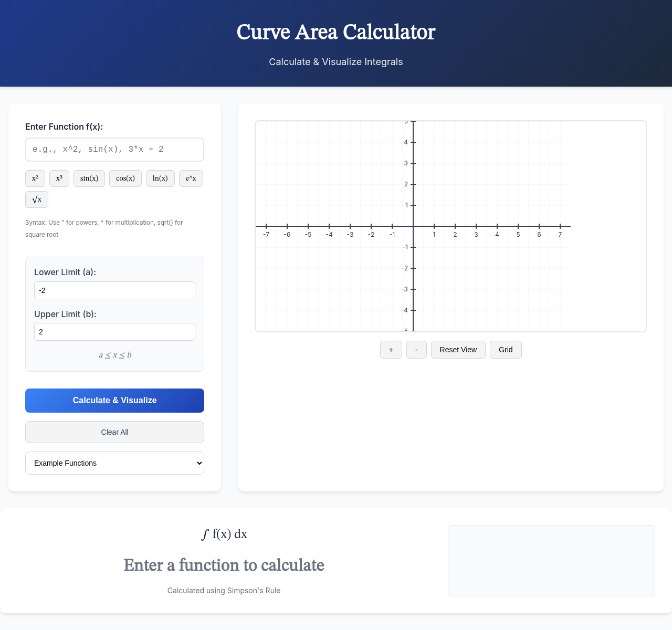
Task: Select the Upper Limit value field
Action: (114, 332)
